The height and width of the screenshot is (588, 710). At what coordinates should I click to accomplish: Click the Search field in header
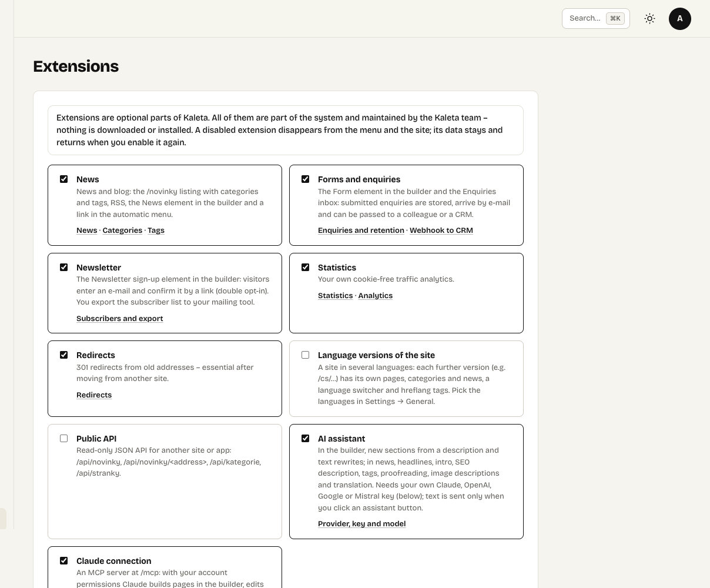pos(595,18)
